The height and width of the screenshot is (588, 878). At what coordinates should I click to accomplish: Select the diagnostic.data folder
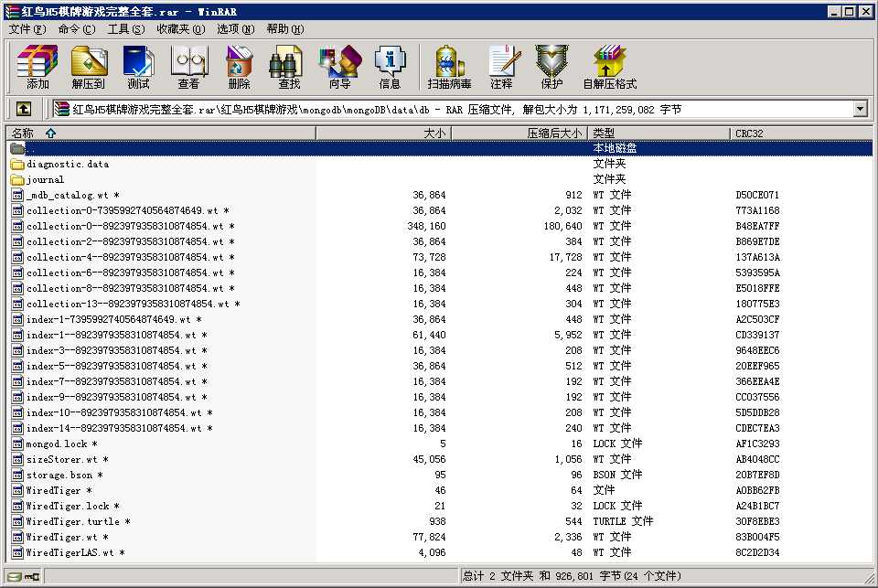pyautogui.click(x=67, y=165)
